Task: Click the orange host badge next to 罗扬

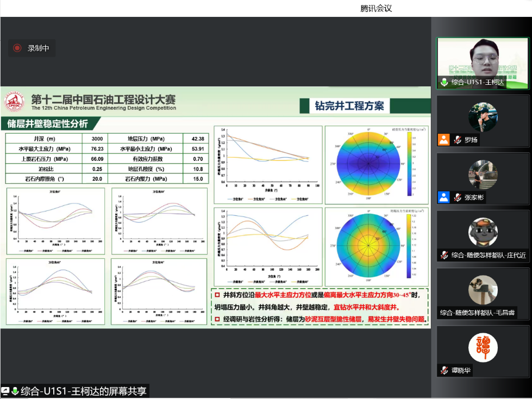Action: pos(444,140)
